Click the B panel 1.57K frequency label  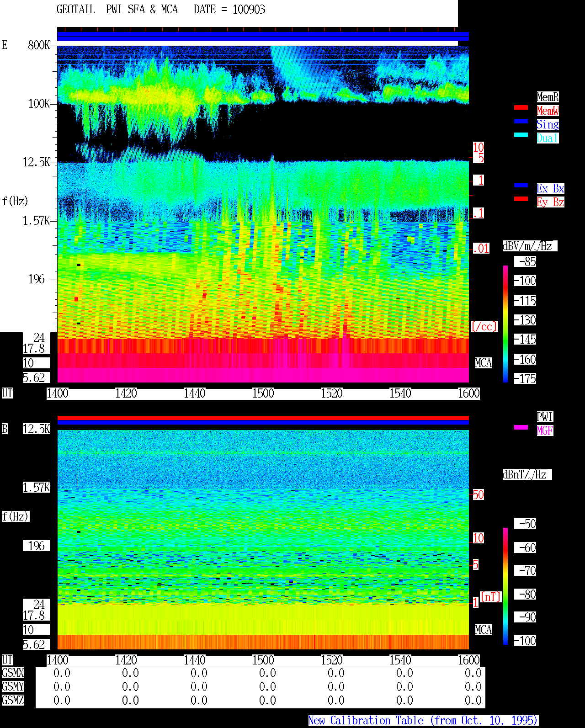pos(37,488)
